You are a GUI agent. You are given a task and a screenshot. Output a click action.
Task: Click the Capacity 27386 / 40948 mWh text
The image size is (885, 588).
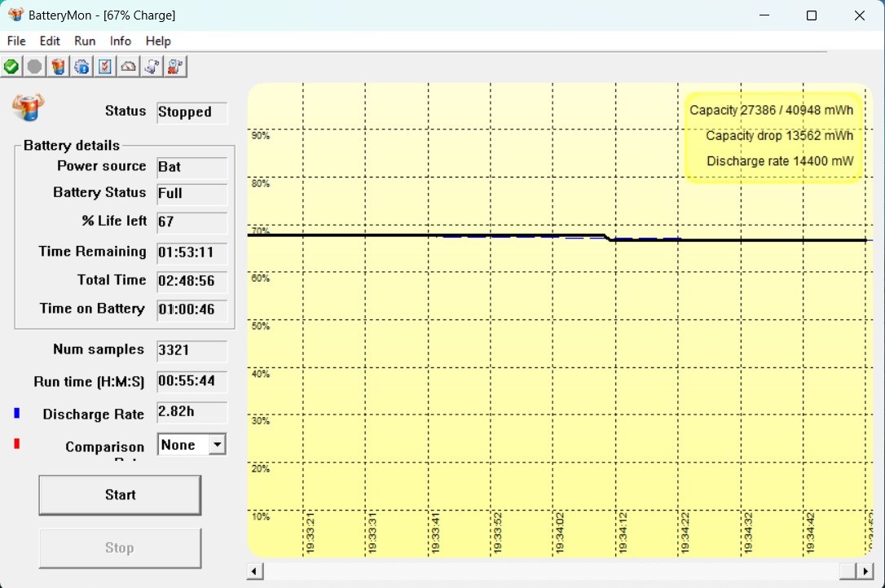coord(771,110)
